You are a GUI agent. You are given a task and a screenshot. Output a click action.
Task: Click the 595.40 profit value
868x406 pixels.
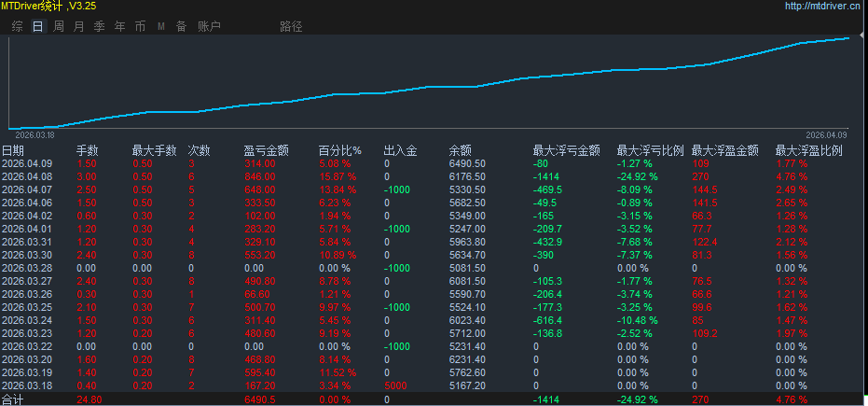[259, 372]
